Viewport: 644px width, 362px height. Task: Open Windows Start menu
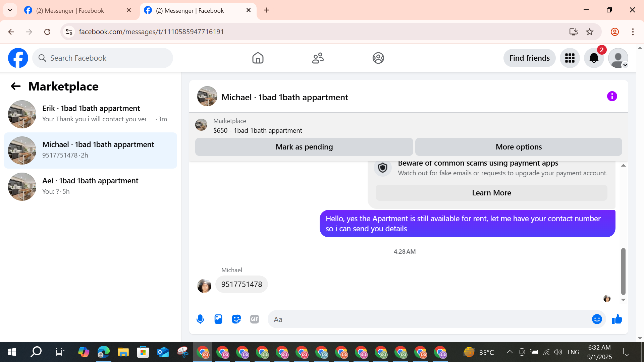[12, 352]
